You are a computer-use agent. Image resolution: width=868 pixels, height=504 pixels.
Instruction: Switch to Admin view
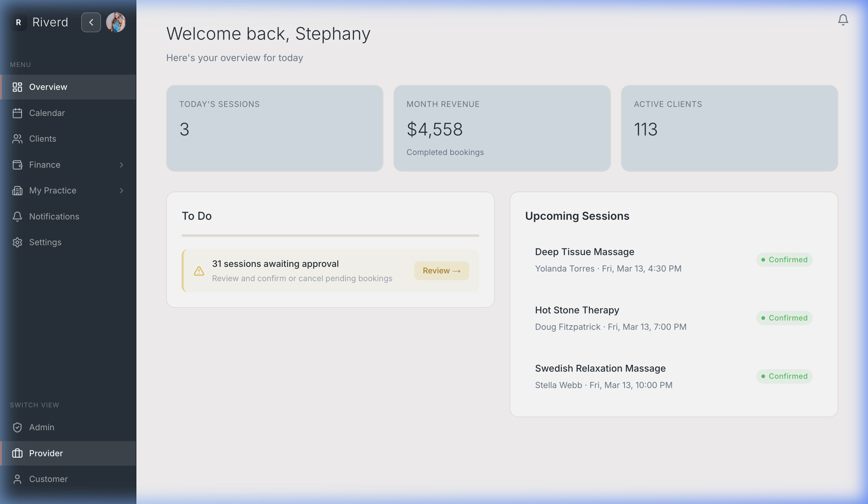tap(41, 427)
